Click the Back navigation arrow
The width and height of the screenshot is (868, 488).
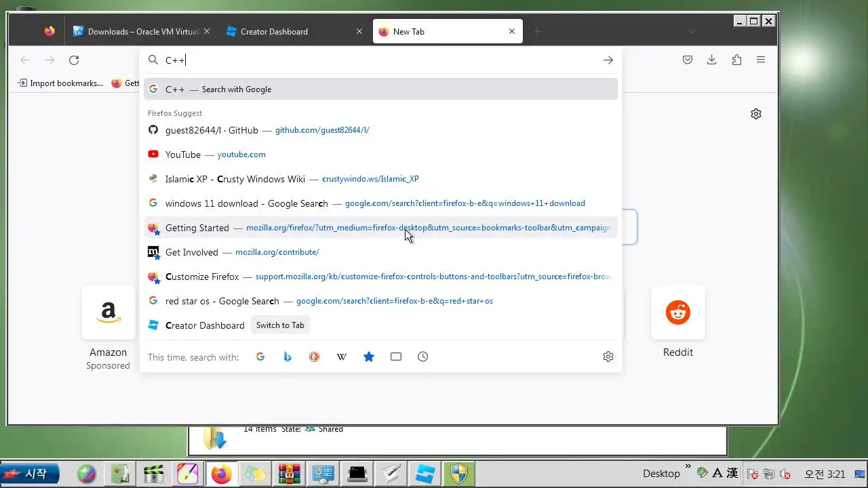point(25,60)
